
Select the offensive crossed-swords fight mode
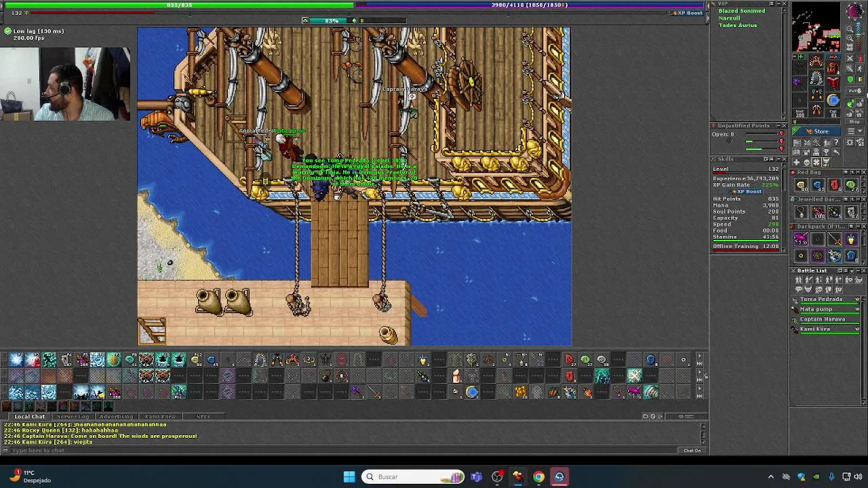point(850,58)
